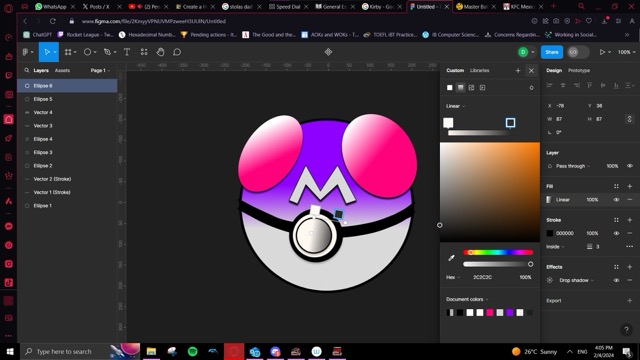Select the Text tool
The image size is (640, 360).
tap(127, 52)
